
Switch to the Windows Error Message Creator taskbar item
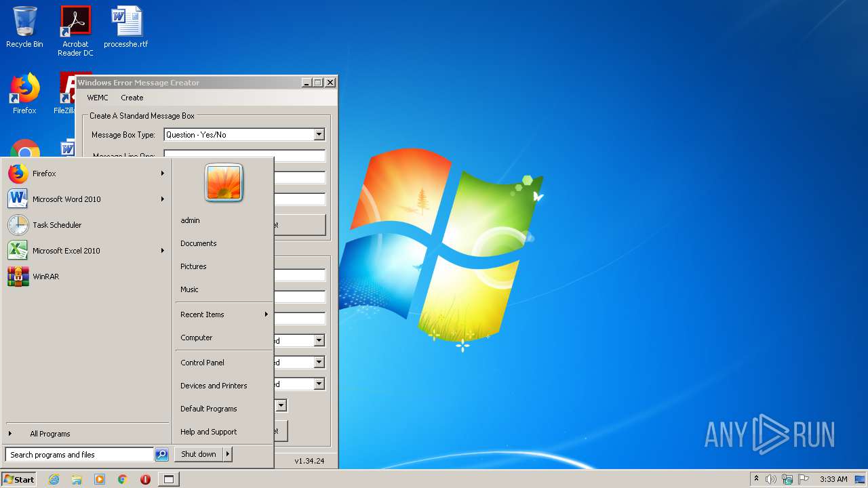(169, 479)
